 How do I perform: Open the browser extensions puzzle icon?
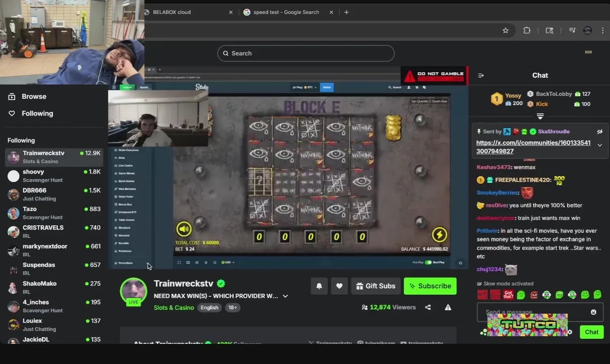(x=527, y=30)
